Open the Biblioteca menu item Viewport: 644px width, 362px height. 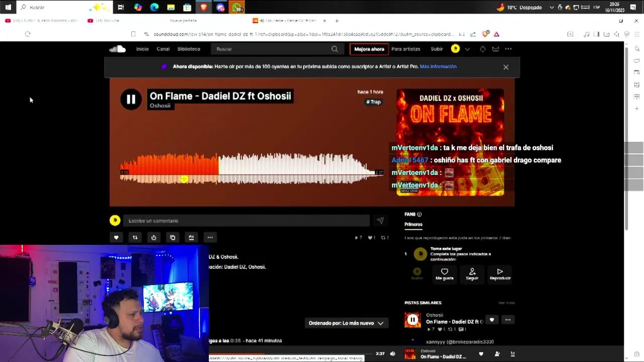click(189, 49)
